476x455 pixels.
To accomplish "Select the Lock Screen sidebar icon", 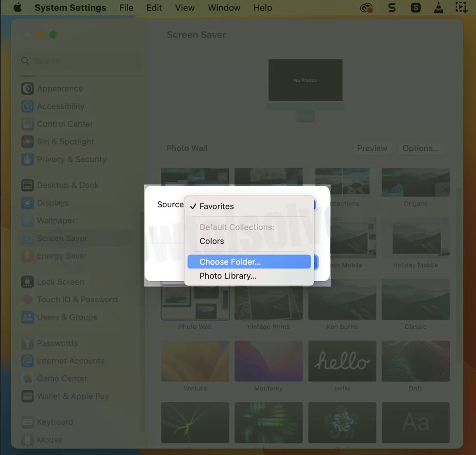I will (27, 282).
